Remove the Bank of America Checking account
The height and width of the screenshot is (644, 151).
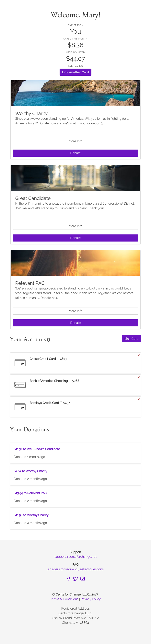coord(138,377)
